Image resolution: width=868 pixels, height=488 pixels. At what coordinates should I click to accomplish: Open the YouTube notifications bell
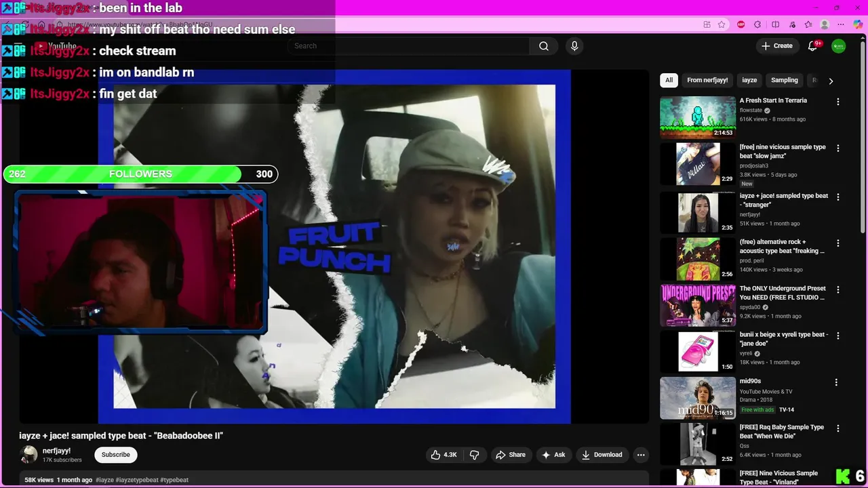(x=812, y=46)
